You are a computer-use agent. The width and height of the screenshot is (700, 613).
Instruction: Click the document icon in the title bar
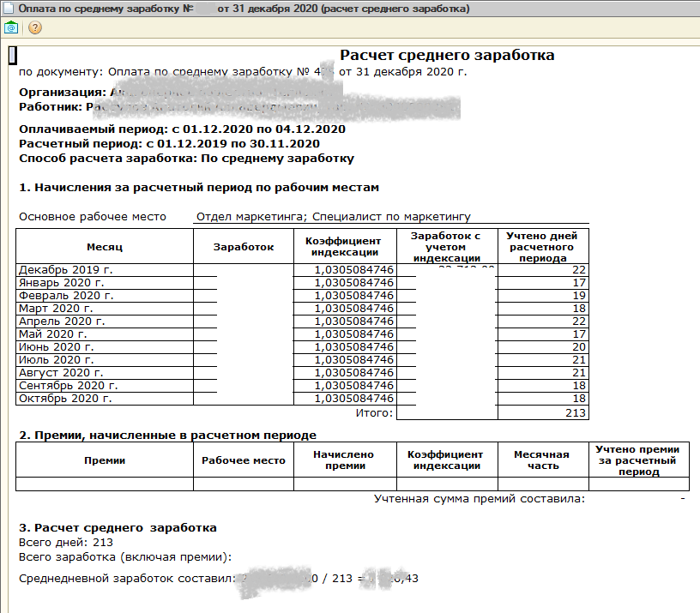click(9, 9)
